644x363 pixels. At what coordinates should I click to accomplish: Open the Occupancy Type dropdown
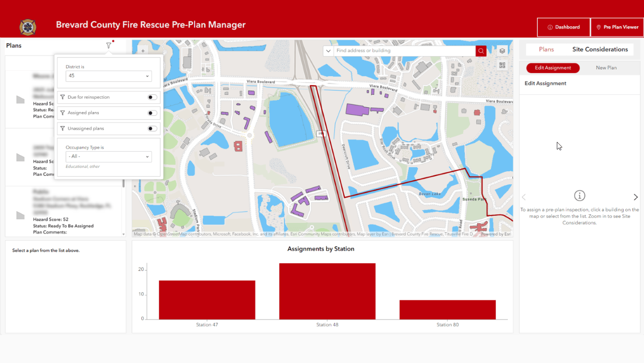pos(108,156)
